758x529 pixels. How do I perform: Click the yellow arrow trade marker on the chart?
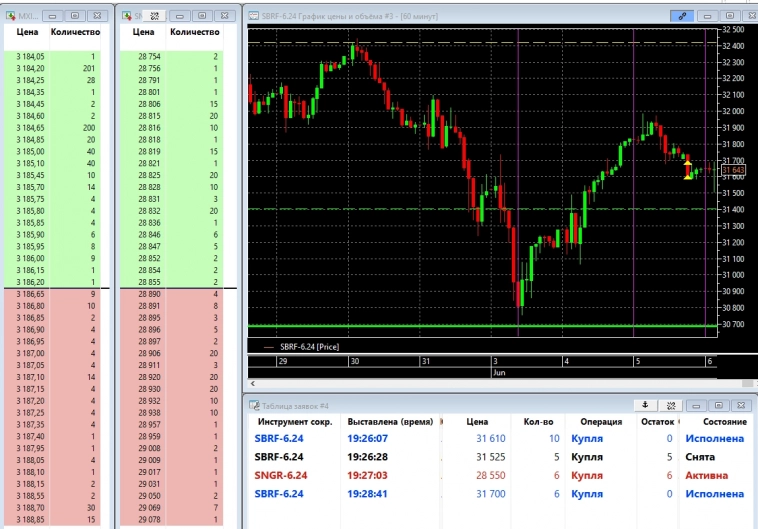pyautogui.click(x=688, y=167)
